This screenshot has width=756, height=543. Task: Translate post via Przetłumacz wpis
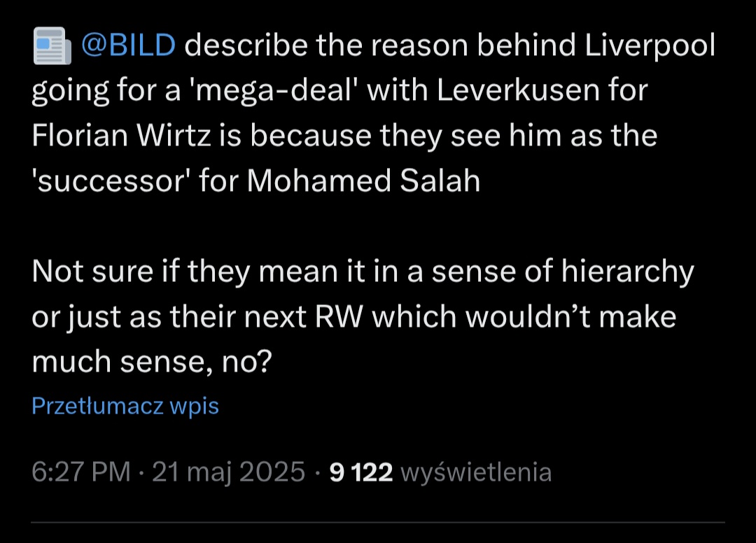(x=125, y=406)
